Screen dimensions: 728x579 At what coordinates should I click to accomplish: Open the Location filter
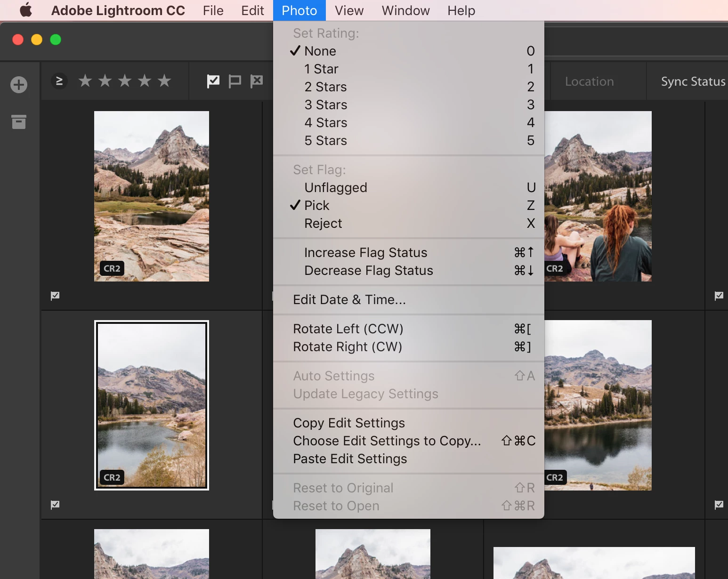(589, 81)
